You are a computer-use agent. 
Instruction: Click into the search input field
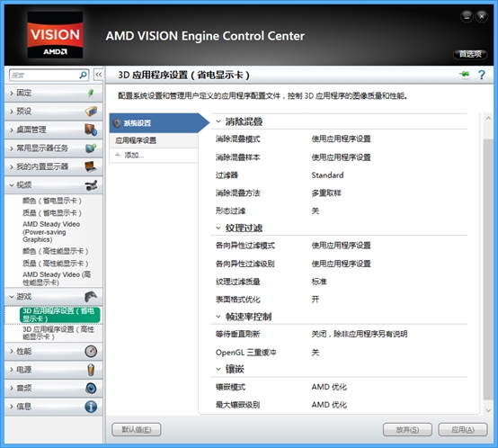point(44,75)
